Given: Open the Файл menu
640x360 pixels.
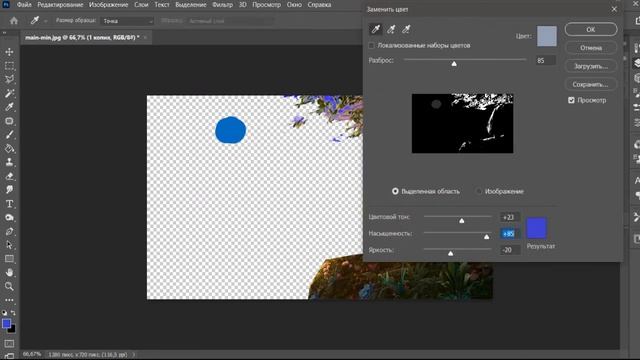Looking at the screenshot, I should (x=24, y=5).
